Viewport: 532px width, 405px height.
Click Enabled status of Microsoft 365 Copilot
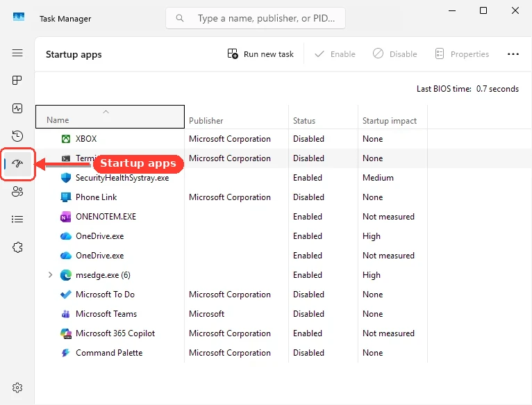[x=308, y=333]
